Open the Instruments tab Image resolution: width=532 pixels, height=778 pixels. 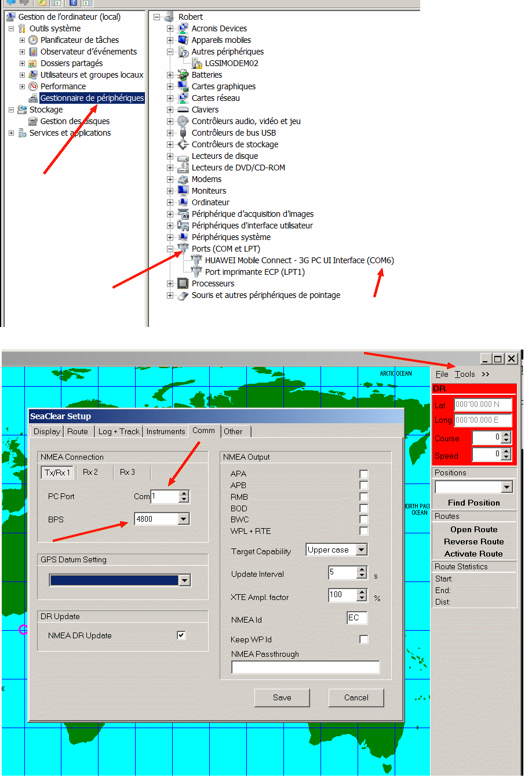(166, 431)
